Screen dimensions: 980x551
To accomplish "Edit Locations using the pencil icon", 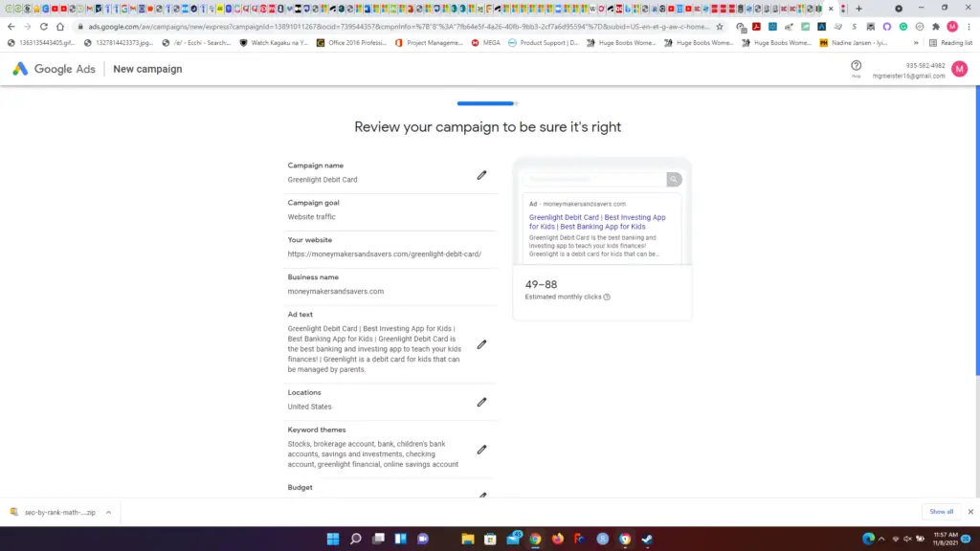I will coord(481,402).
